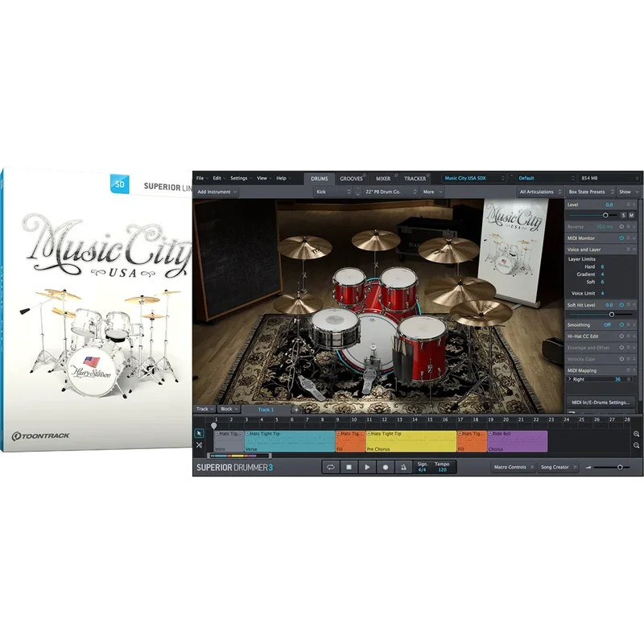Toggle Soft Hit Level power button

621,305
